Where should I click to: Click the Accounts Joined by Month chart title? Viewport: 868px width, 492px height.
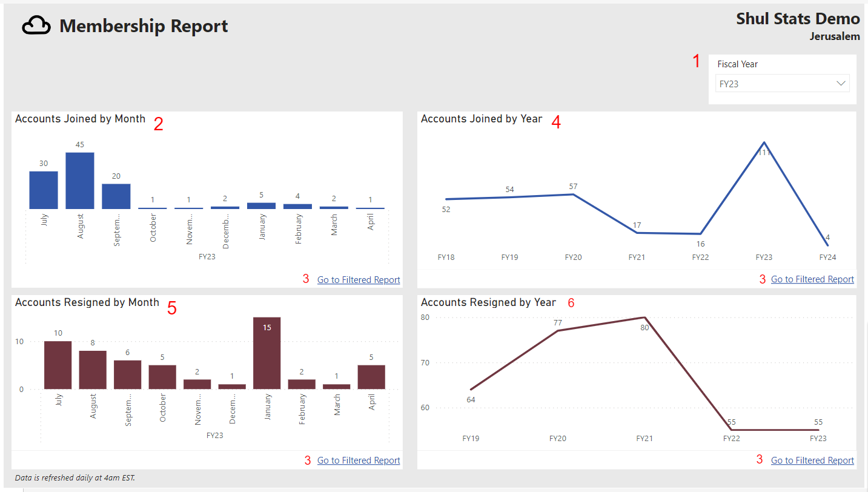click(80, 118)
